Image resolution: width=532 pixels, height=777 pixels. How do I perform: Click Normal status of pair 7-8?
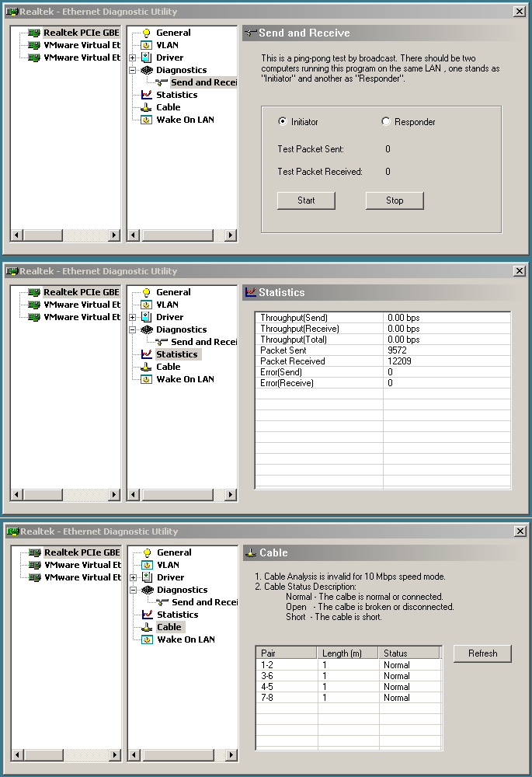point(396,698)
